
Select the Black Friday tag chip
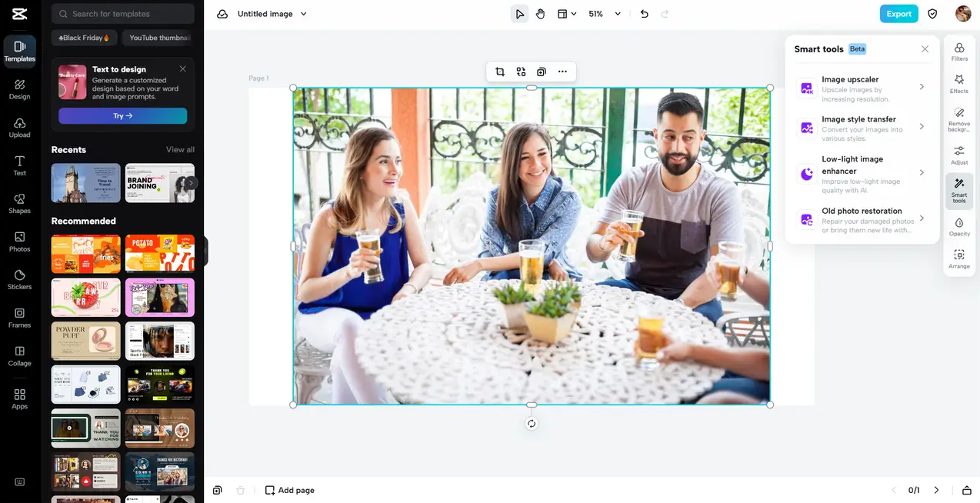click(x=85, y=38)
